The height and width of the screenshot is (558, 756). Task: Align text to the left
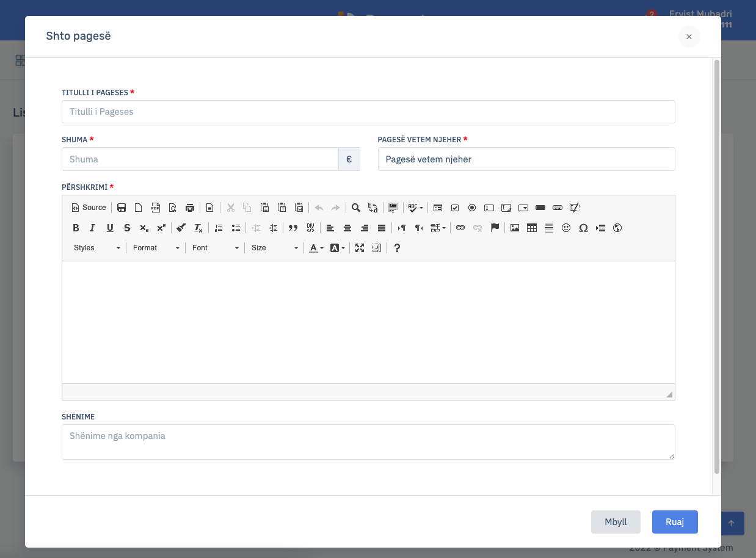click(330, 228)
